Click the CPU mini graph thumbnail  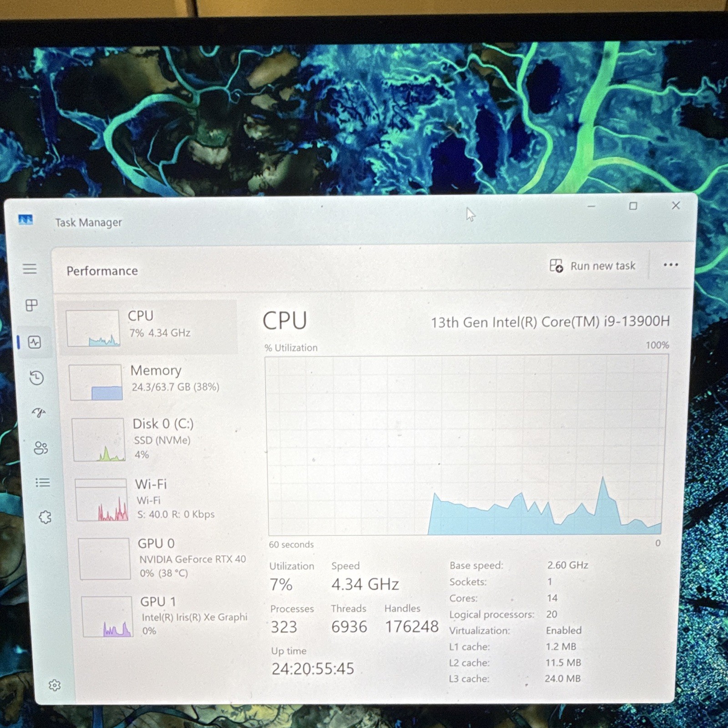coord(93,328)
